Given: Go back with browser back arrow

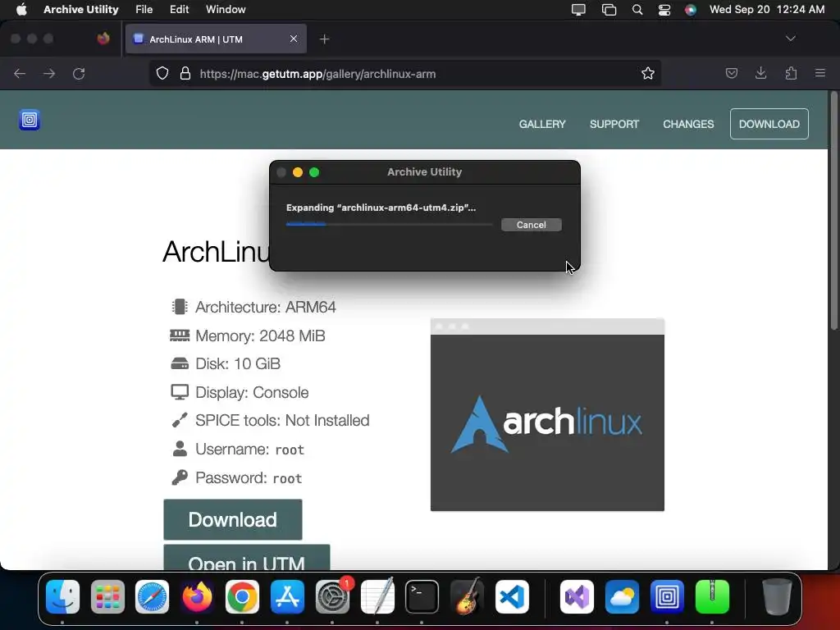Looking at the screenshot, I should [20, 73].
